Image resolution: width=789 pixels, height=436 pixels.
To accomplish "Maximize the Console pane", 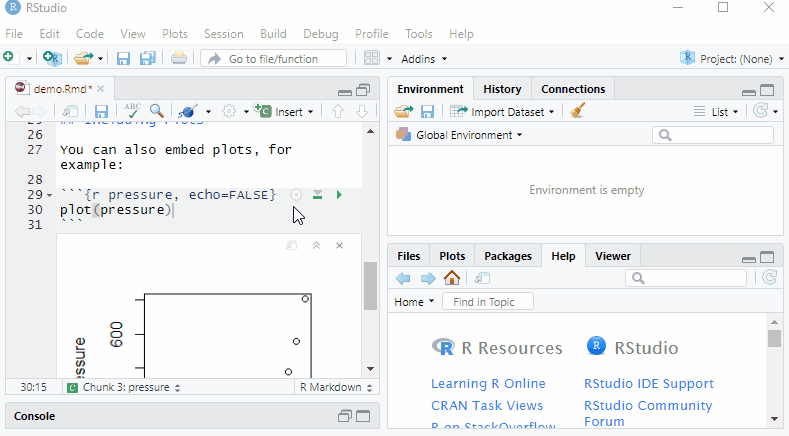I will click(363, 416).
